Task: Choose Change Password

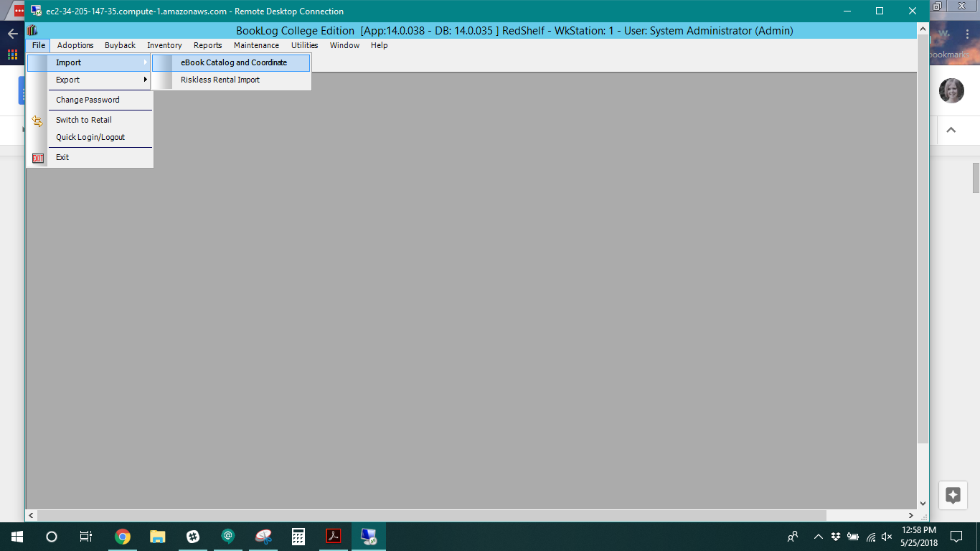Action: (89, 100)
